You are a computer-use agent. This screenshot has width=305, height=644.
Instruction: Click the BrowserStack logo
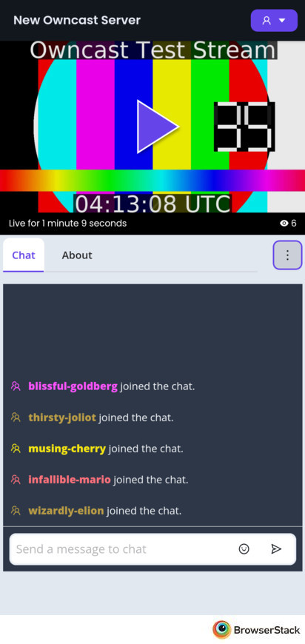[257, 630]
